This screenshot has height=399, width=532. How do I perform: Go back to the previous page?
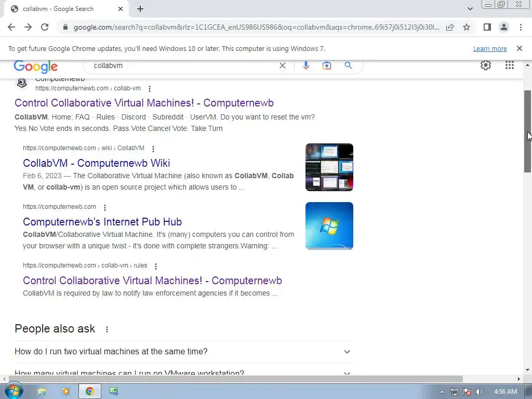(x=11, y=27)
